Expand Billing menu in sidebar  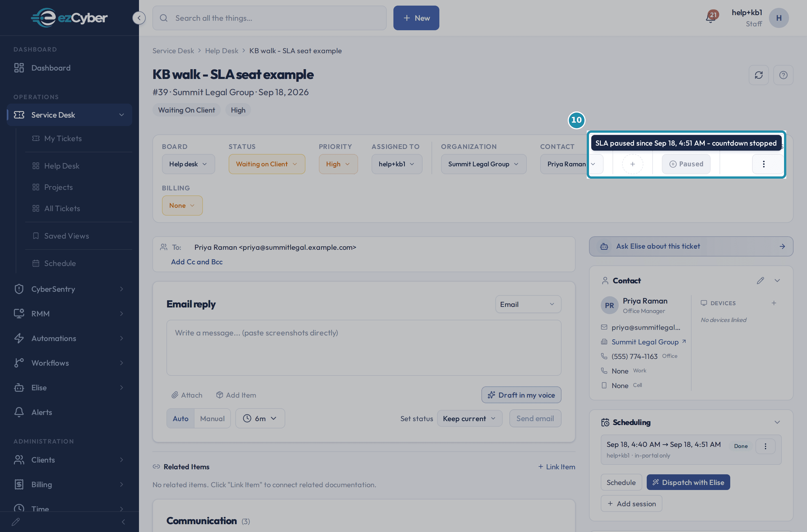[x=69, y=484]
